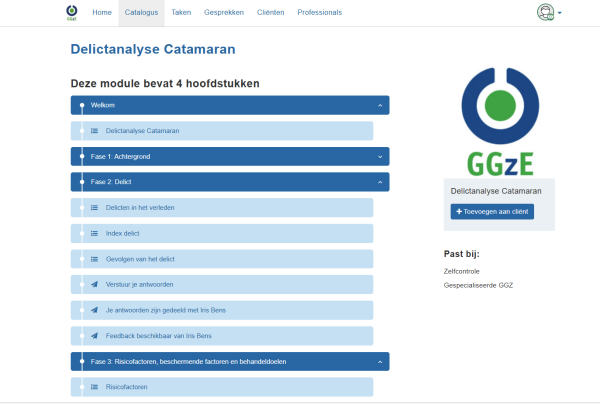
Task: Open Gevolgen van het delict item
Action: [x=139, y=259]
